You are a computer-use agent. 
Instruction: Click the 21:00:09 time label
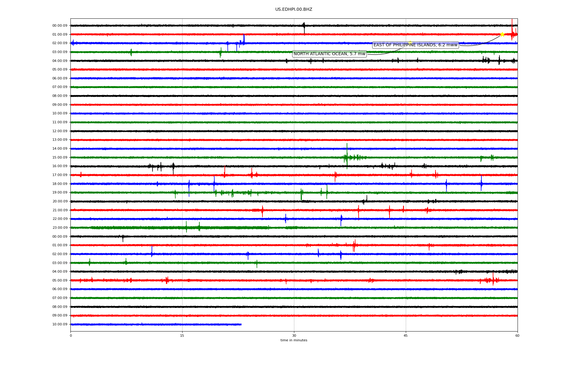60,210
